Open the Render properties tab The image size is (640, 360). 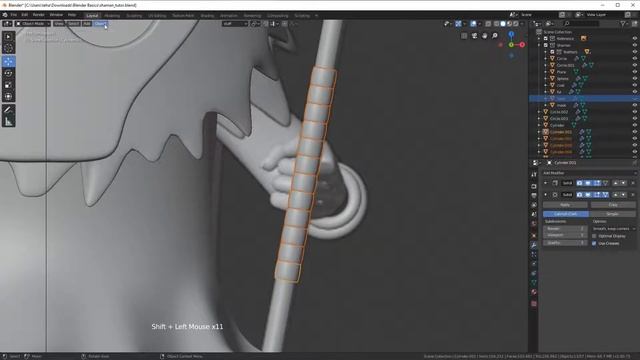click(534, 186)
